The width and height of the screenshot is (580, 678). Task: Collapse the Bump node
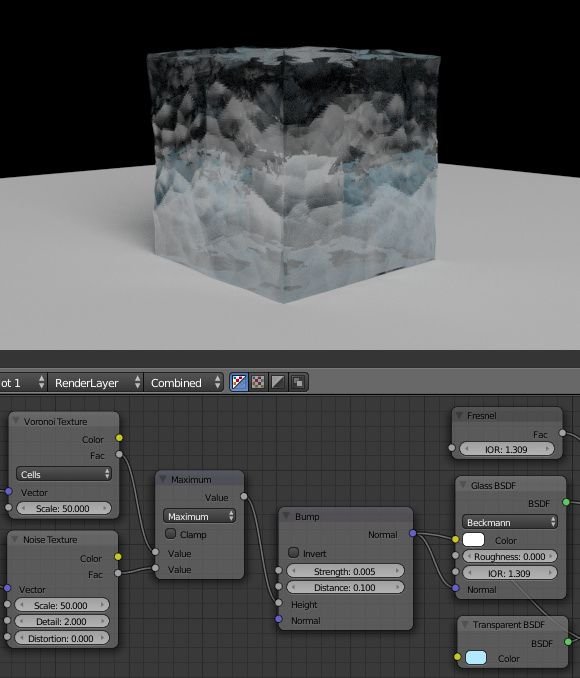tap(286, 516)
